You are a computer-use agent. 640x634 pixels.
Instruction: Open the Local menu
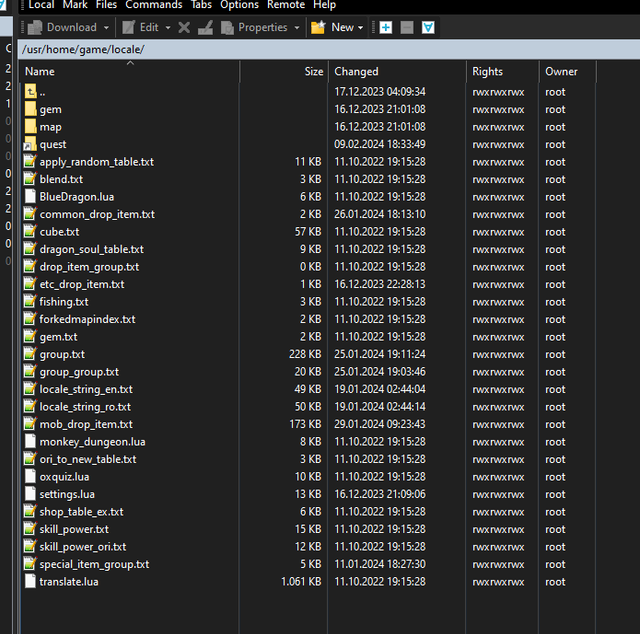(x=41, y=5)
